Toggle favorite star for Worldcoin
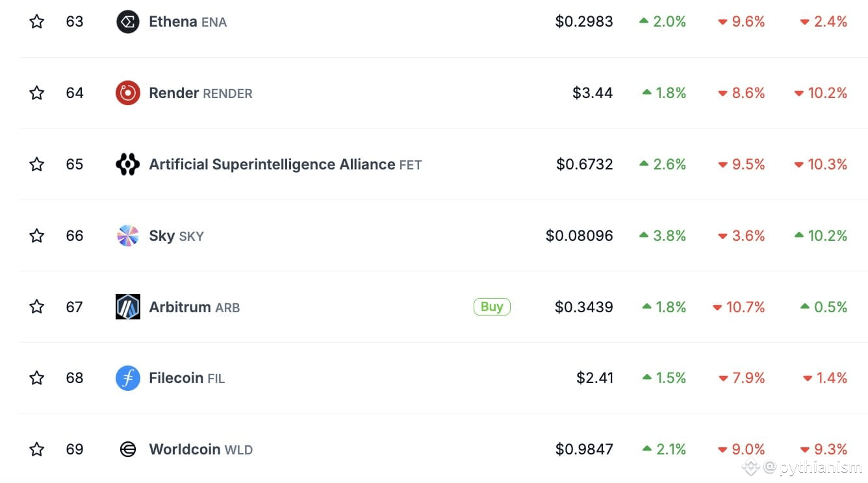868x483 pixels. [x=37, y=449]
